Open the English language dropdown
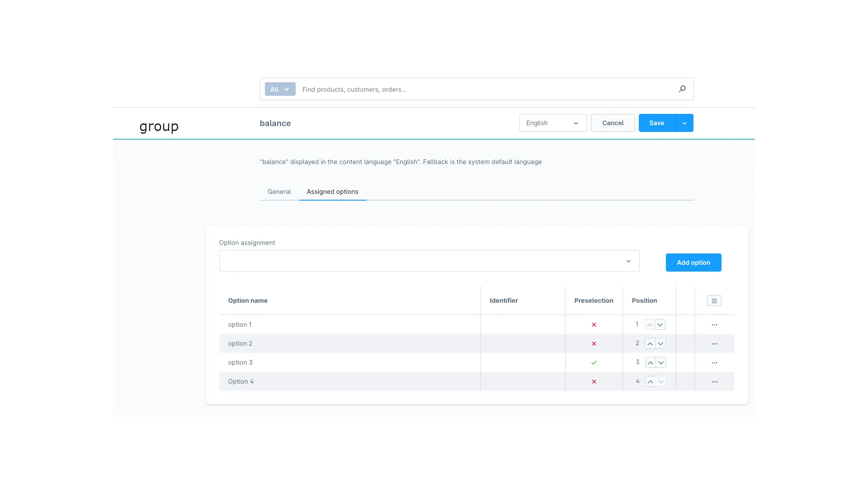The height and width of the screenshot is (488, 868). pyautogui.click(x=552, y=123)
